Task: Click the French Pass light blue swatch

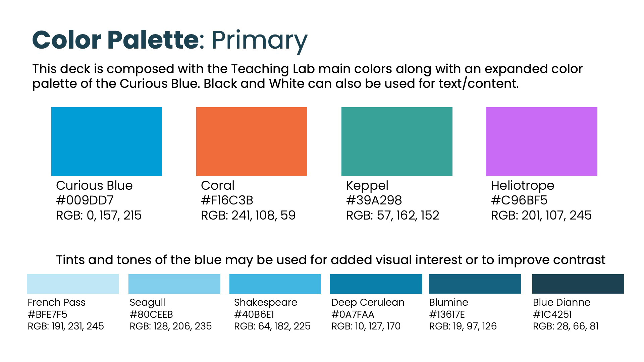Action: [73, 284]
